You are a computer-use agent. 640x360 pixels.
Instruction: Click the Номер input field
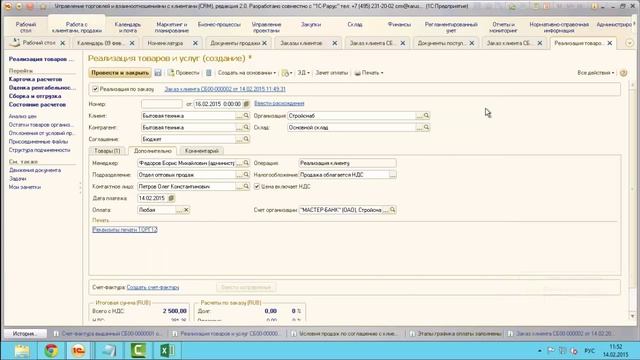(162, 104)
